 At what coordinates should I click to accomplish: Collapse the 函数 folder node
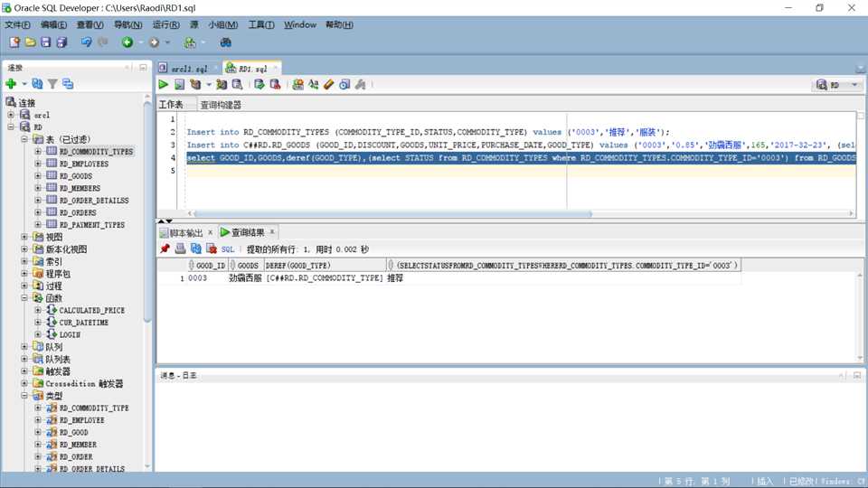click(24, 297)
